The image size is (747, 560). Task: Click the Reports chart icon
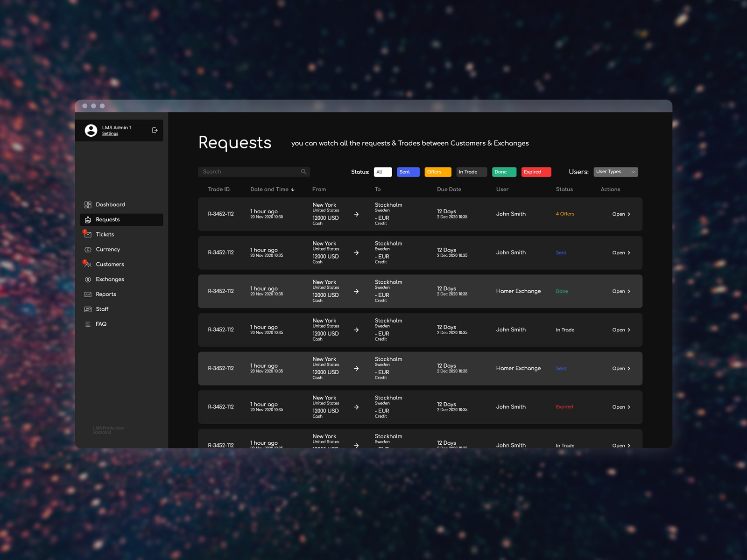(88, 294)
